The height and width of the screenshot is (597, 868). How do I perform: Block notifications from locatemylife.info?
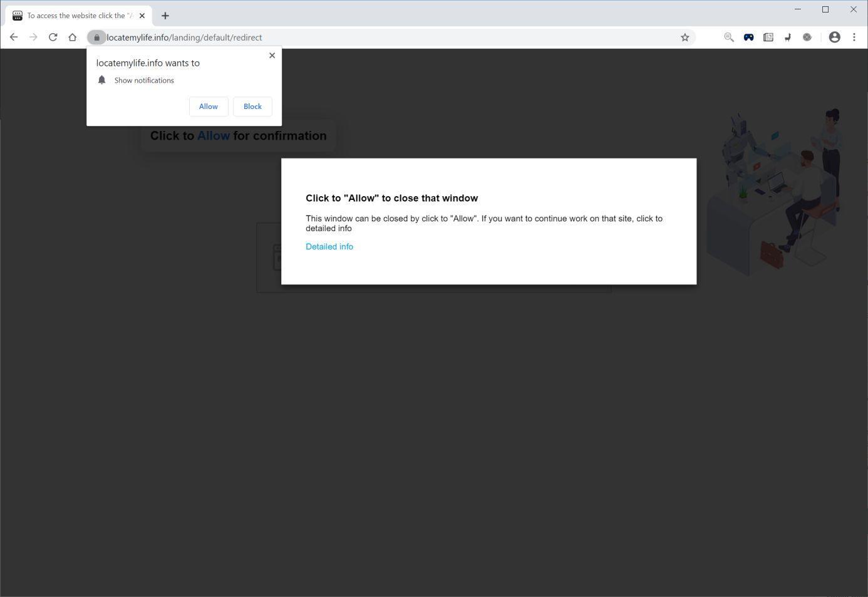(x=252, y=106)
